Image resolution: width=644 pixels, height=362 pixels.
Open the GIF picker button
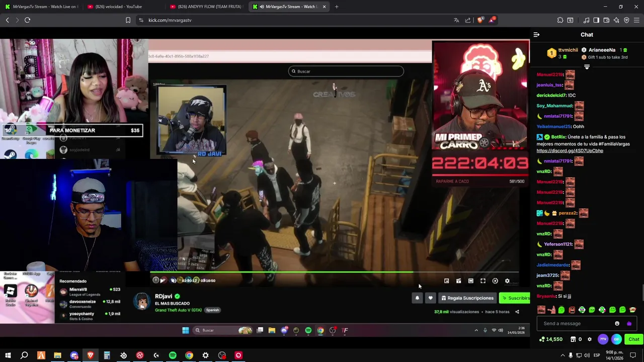pyautogui.click(x=616, y=339)
